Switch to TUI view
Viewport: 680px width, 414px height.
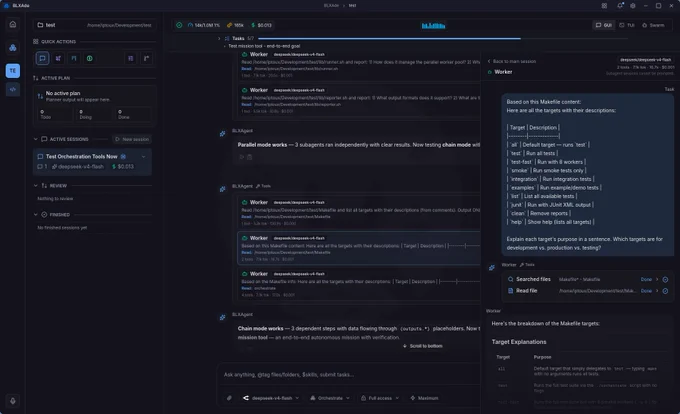pos(626,25)
